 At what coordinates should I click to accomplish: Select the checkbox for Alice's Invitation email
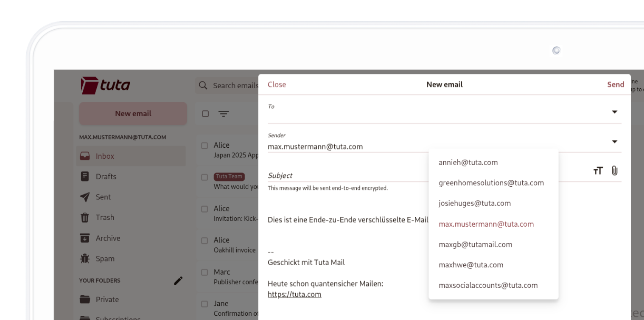[205, 209]
